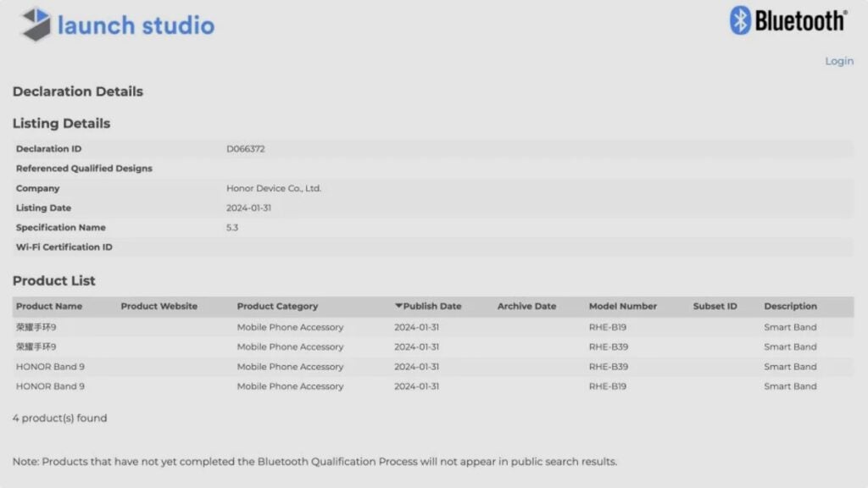Click the '4 product(s) found' text
The width and height of the screenshot is (868, 488).
click(x=60, y=419)
